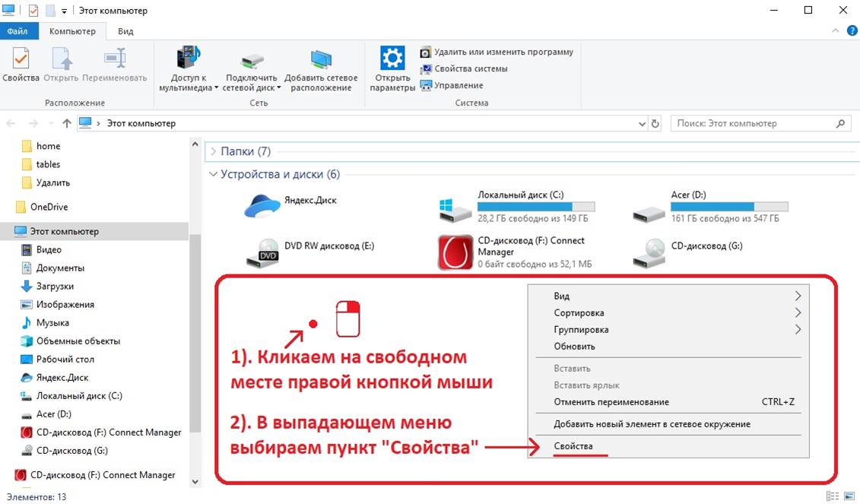This screenshot has height=504, width=860.
Task: Open the Сортировка submenu in context menu
Action: [668, 313]
